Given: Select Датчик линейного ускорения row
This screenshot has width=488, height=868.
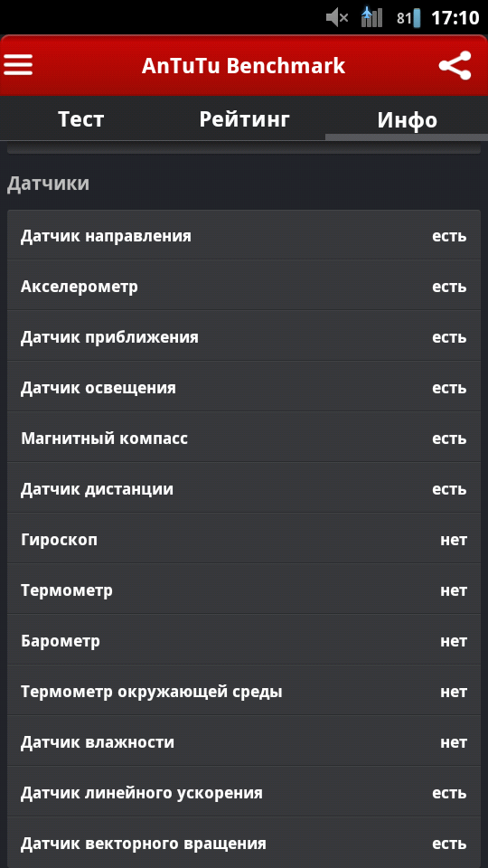Looking at the screenshot, I should click(x=244, y=793).
